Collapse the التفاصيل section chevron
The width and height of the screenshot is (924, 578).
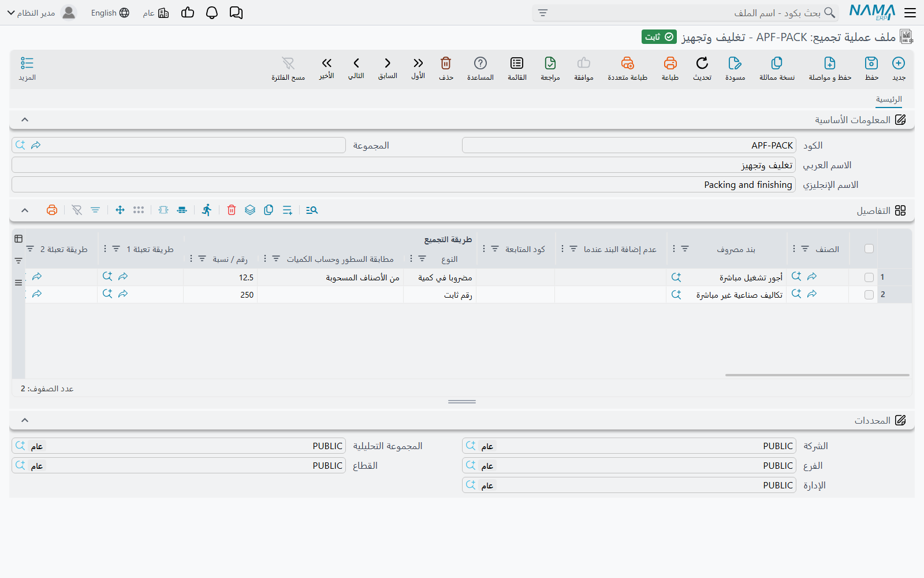tap(25, 210)
